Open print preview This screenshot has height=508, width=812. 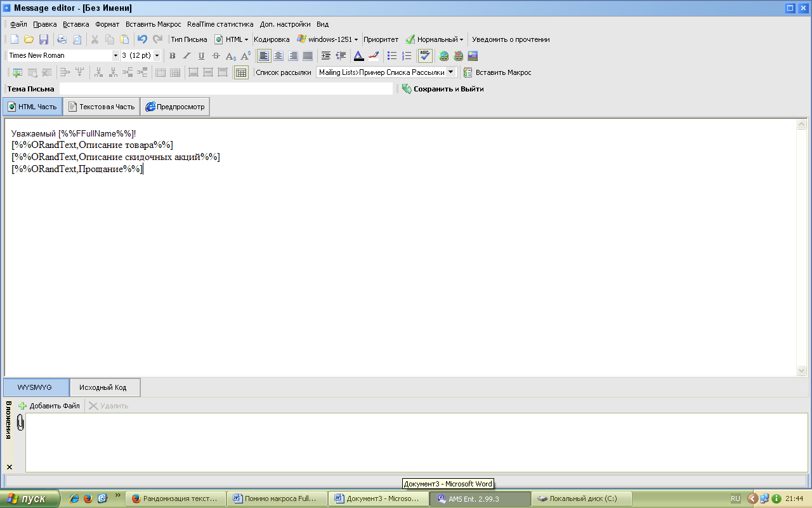[77, 39]
